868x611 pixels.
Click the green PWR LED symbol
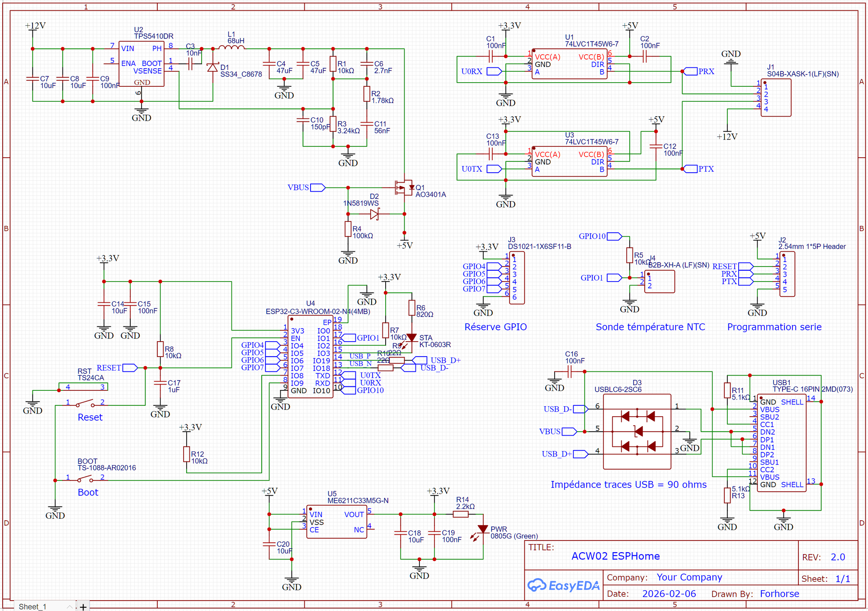coord(482,530)
